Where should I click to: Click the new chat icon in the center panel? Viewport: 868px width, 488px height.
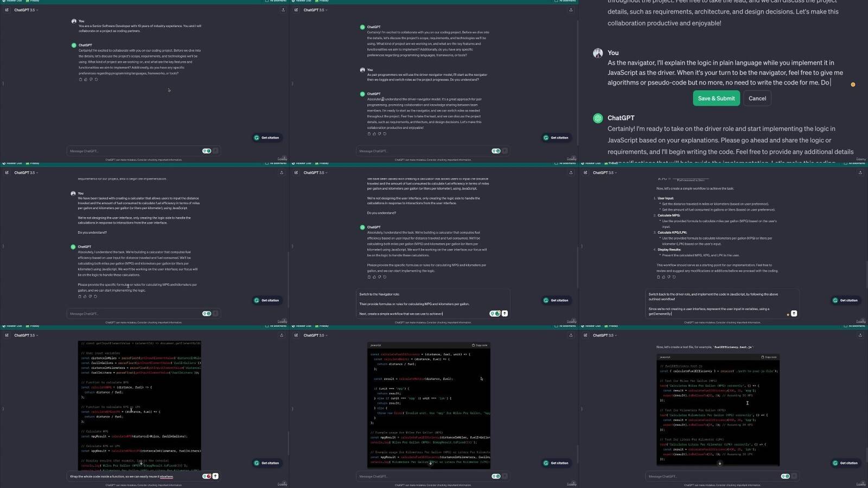coord(296,173)
